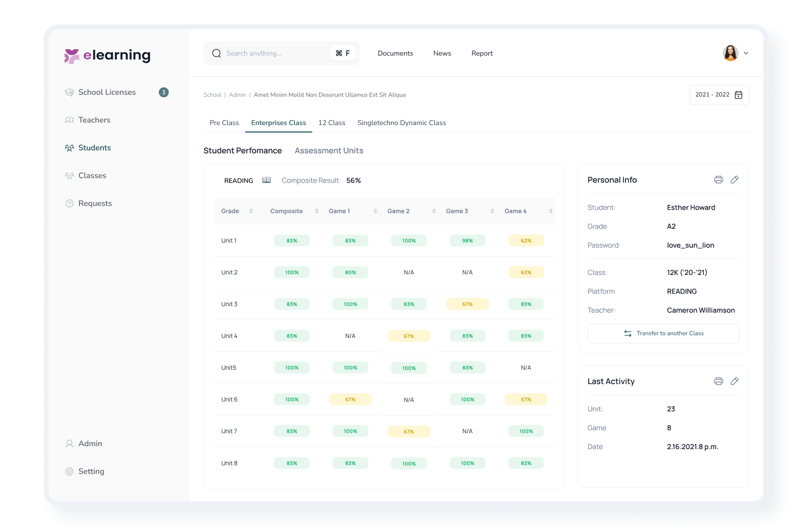Open the Setting gear in sidebar
This screenshot has width=812, height=530.
(69, 471)
